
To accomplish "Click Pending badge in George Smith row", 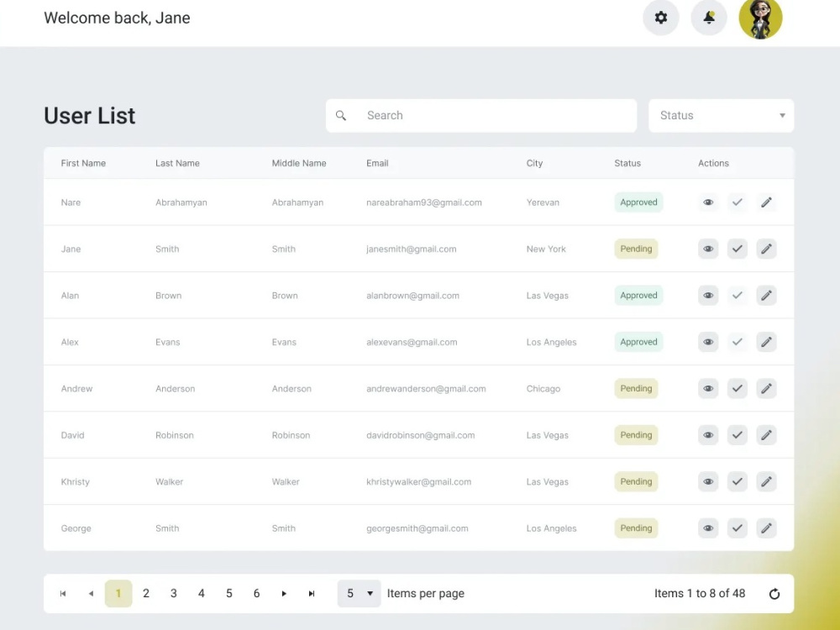I will 636,528.
